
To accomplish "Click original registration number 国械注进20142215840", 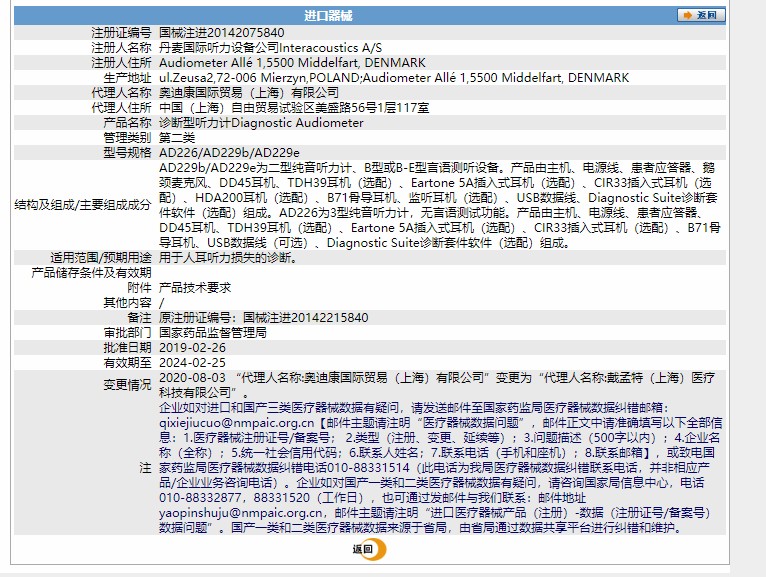I will [306, 318].
